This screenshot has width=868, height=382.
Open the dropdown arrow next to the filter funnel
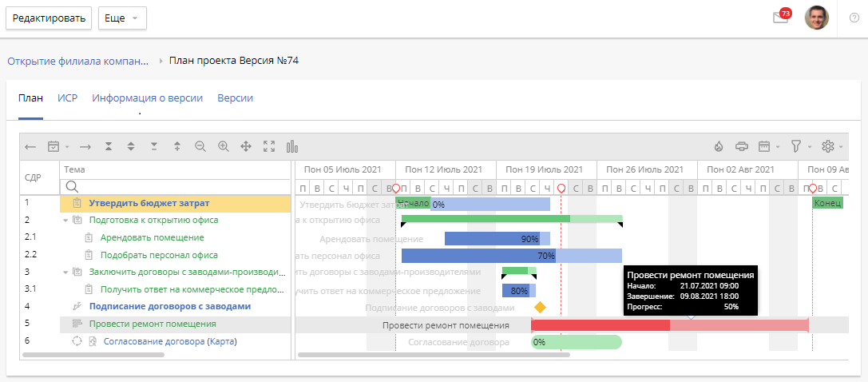click(810, 147)
